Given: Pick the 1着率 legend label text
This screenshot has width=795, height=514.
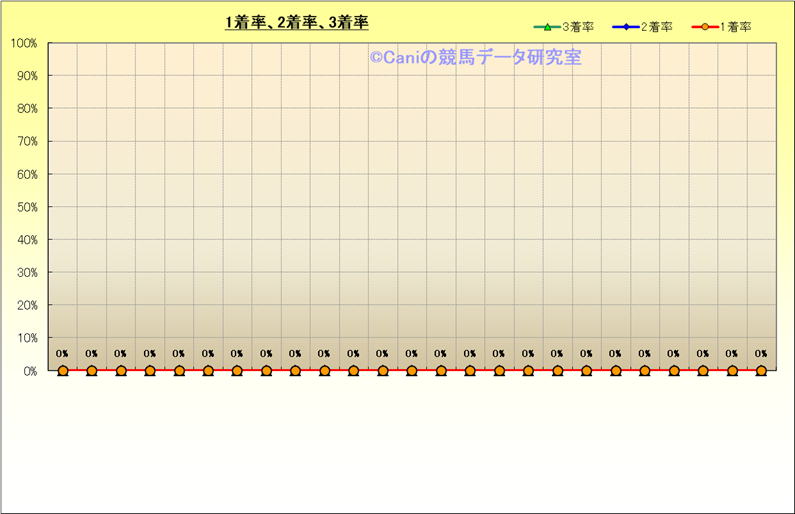Looking at the screenshot, I should [735, 27].
